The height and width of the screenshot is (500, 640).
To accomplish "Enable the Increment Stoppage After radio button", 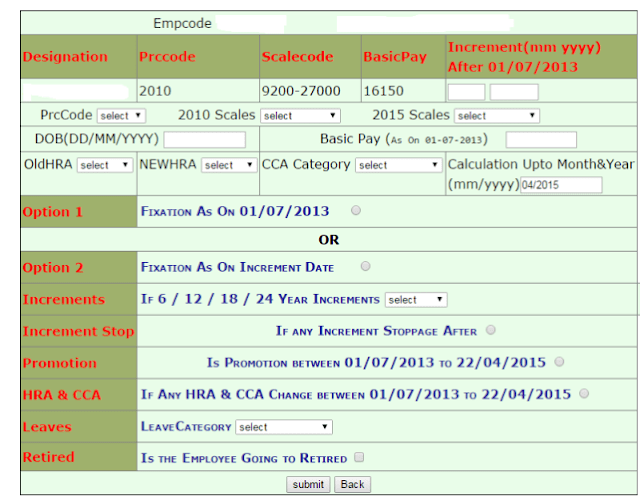I will pos(490,331).
